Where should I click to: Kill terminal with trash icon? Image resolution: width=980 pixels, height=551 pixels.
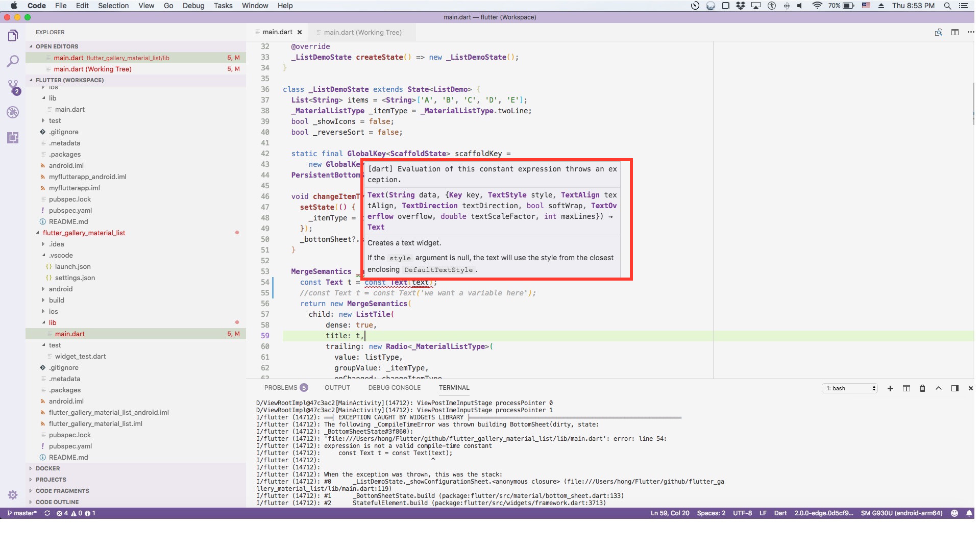[922, 388]
